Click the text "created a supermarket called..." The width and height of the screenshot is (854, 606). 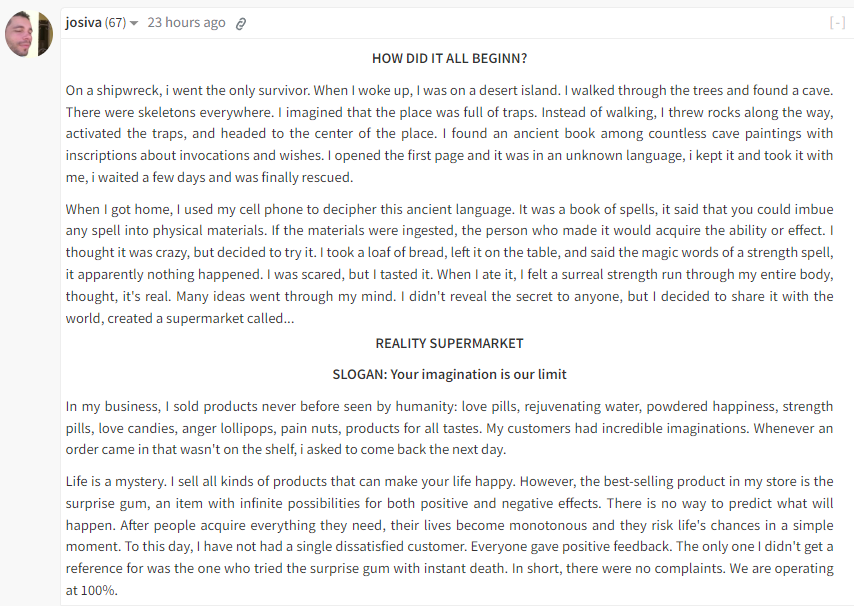201,319
